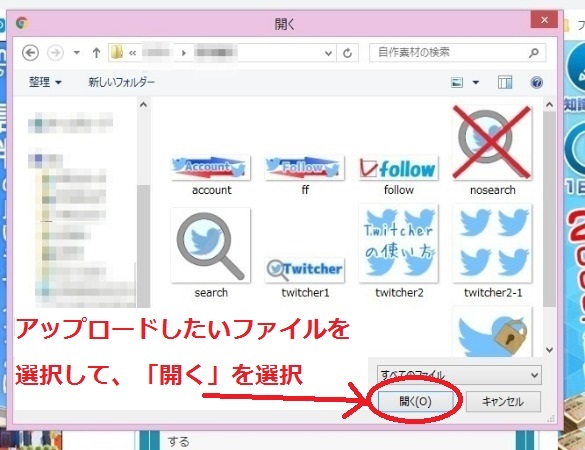Click 新しいフォルダー in the toolbar
This screenshot has width=585, height=450.
click(121, 82)
